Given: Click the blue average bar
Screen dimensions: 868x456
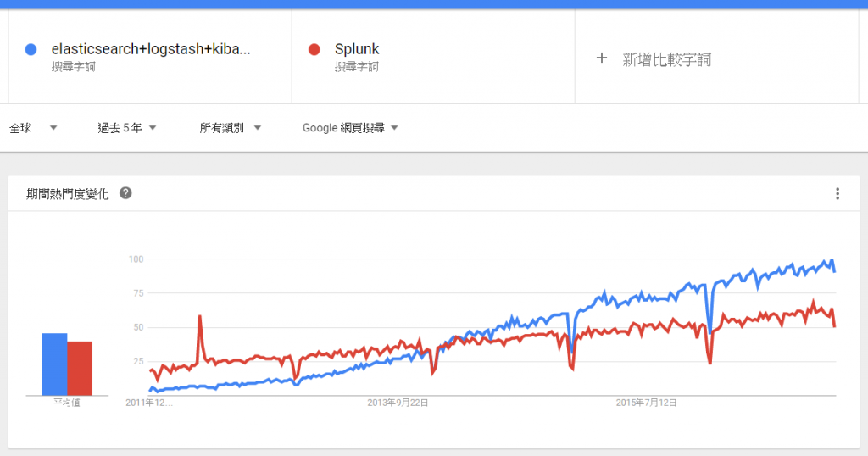Looking at the screenshot, I should (x=55, y=364).
